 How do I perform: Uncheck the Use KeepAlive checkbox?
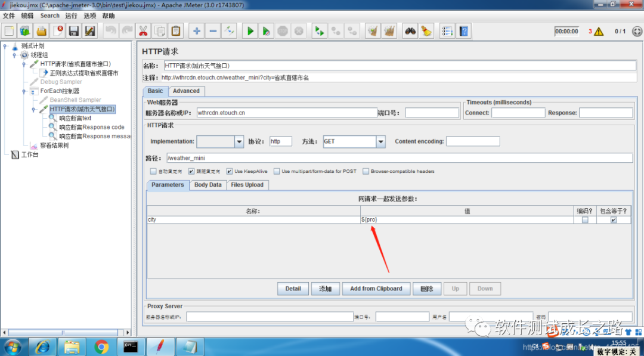coord(229,171)
